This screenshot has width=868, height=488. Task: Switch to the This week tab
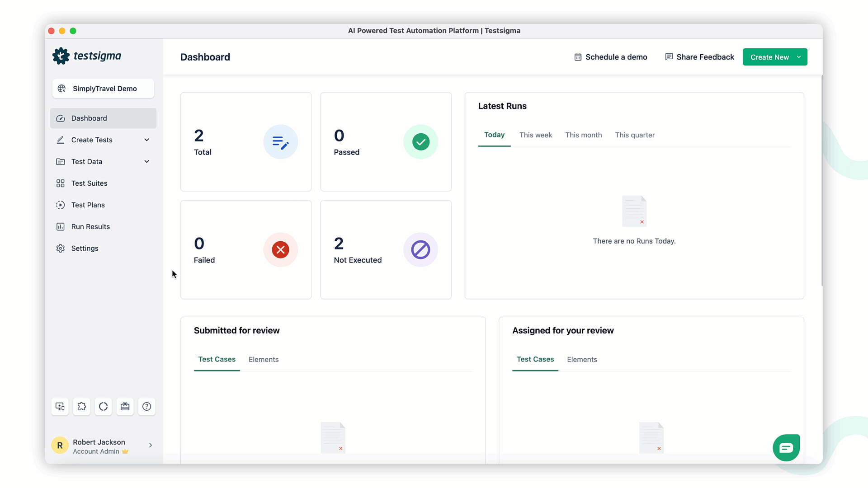click(x=536, y=135)
